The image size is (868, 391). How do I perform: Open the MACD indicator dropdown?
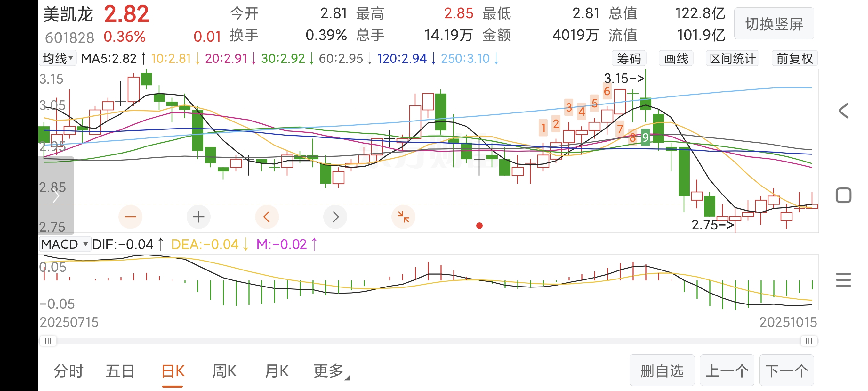point(65,244)
